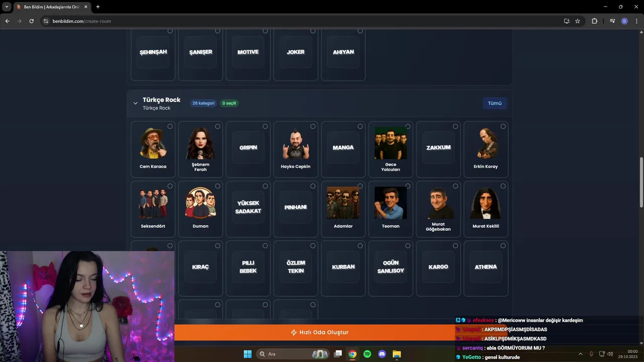644x362 pixels.
Task: Toggle the radio circle on KARGO card
Action: coord(455,246)
